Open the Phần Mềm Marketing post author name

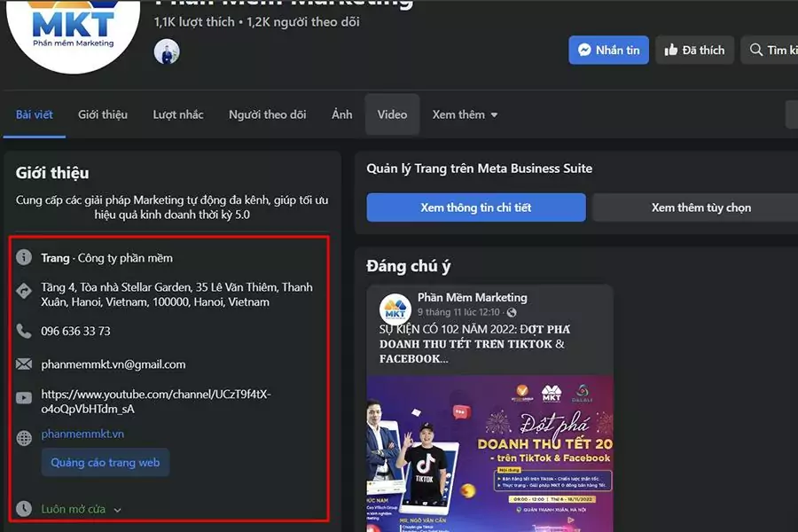(x=473, y=297)
